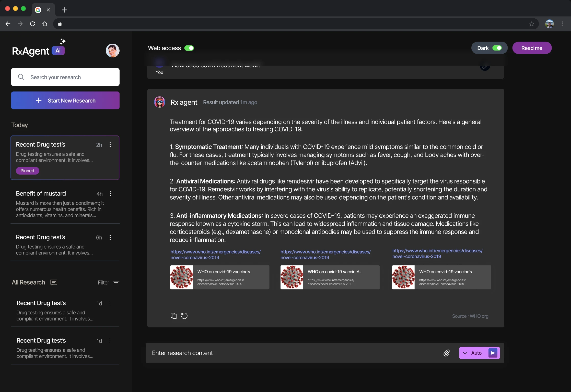Screen dimensions: 571x392
Task: Open options for pinned Recent Drug test's
Action: coord(110,145)
